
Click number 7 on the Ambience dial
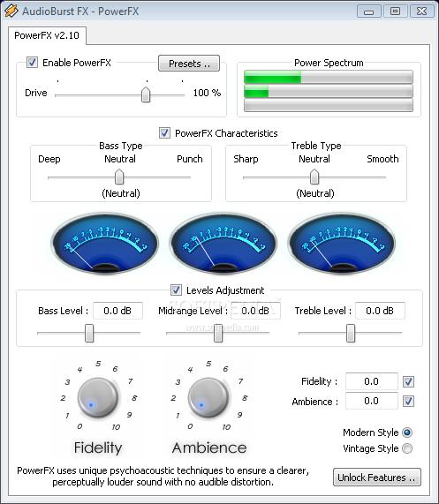[240, 381]
